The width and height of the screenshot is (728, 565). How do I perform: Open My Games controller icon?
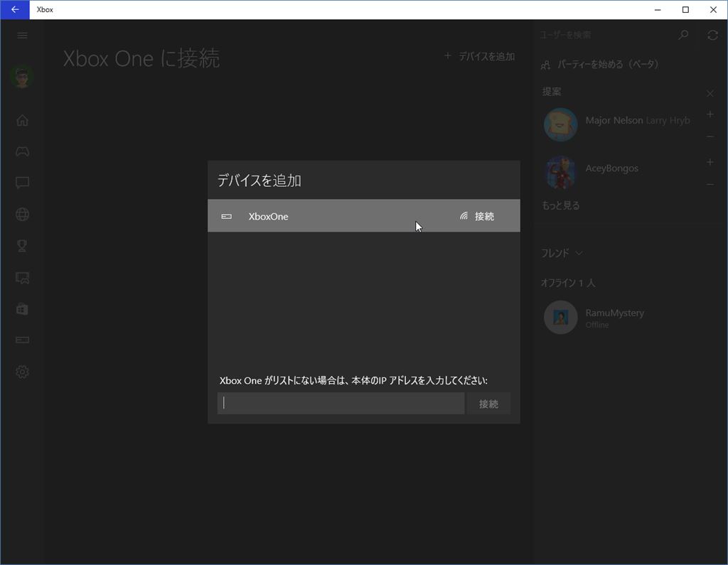pos(22,152)
